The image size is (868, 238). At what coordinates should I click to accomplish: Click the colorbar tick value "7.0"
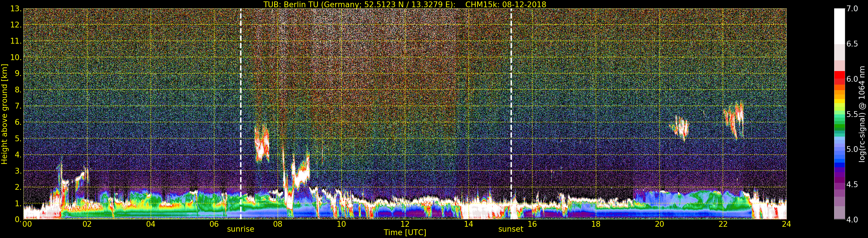point(852,8)
